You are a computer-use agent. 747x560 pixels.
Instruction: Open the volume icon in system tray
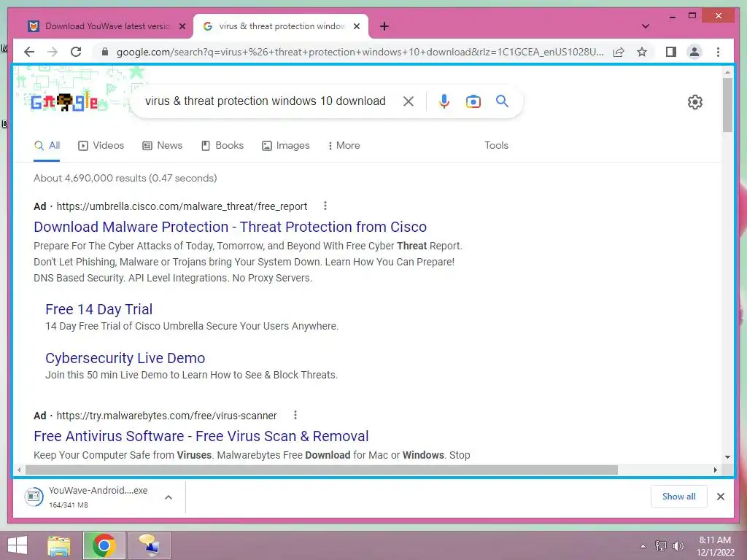coord(678,546)
